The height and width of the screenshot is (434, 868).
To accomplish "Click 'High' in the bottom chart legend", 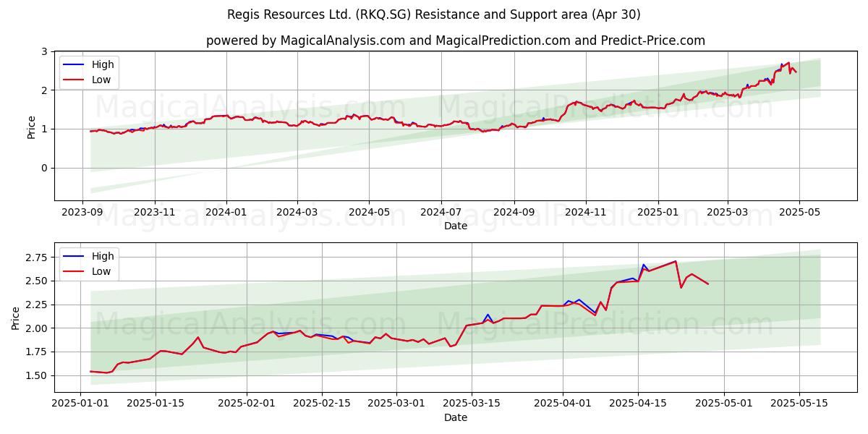I will (x=103, y=256).
